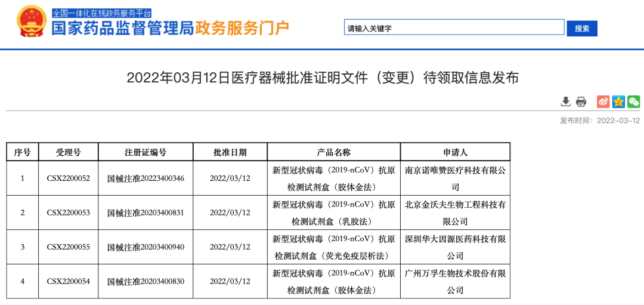Click the 批准日期 column header
This screenshot has width=644, height=305.
pyautogui.click(x=230, y=152)
